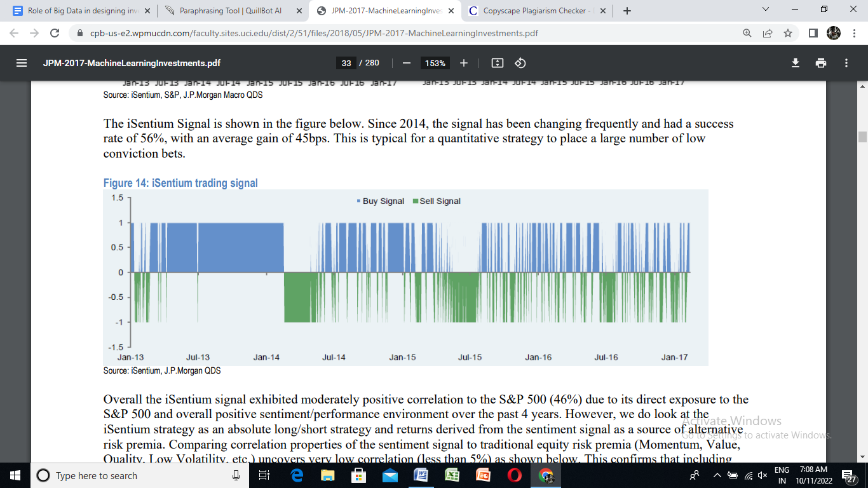Open the PDF viewer sidebar menu
This screenshot has height=488, width=868.
pyautogui.click(x=21, y=63)
